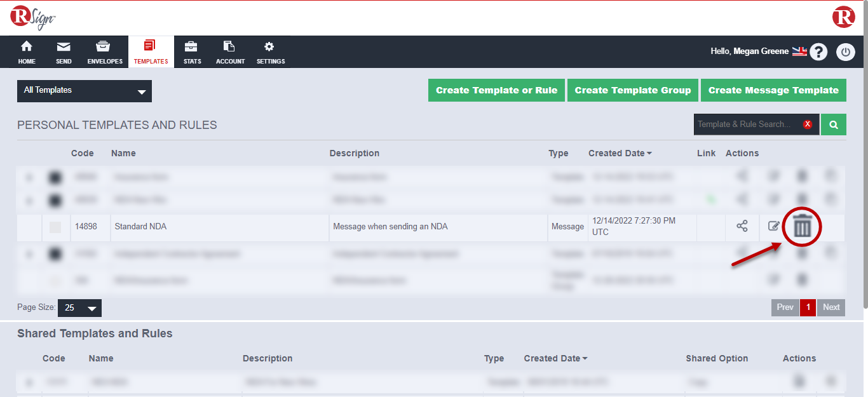Open the help question mark icon

[818, 52]
